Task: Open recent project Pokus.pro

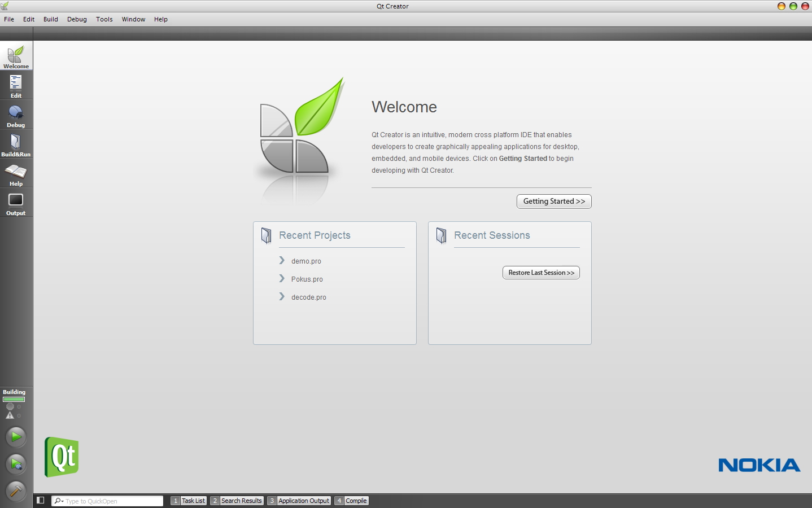Action: [x=307, y=279]
